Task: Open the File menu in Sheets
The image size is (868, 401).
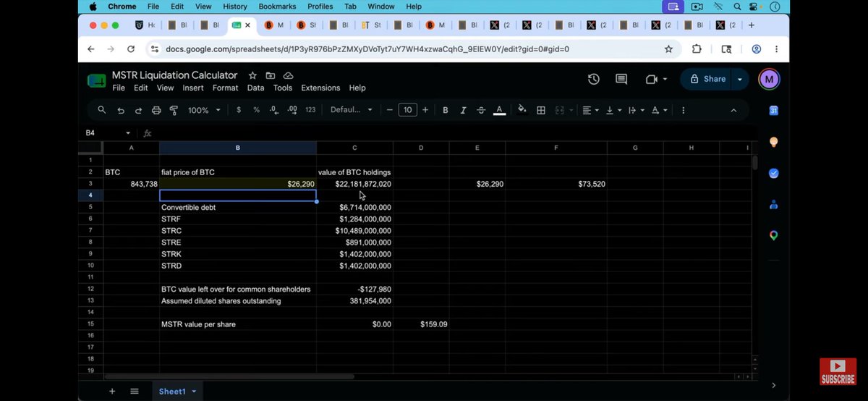Action: click(119, 88)
